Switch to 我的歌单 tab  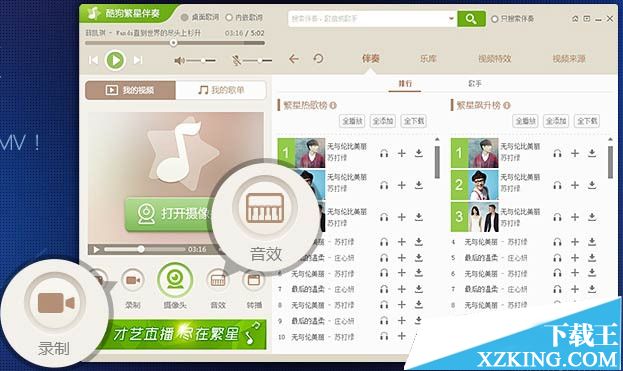point(221,90)
